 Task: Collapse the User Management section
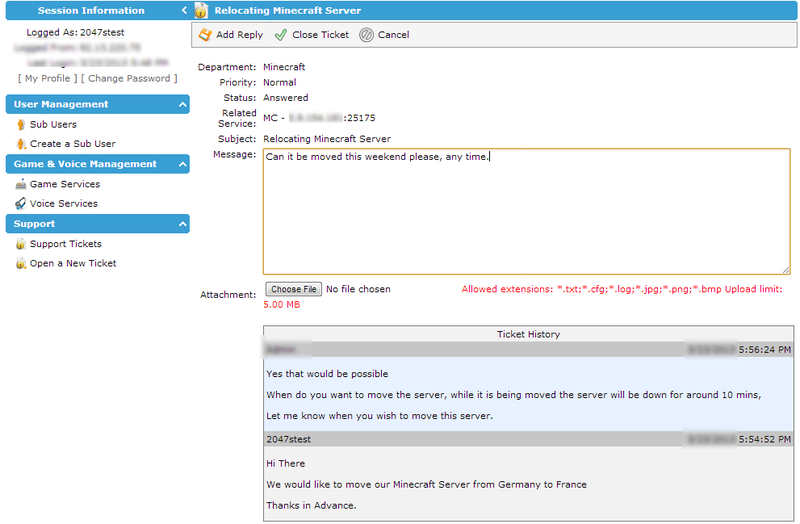point(183,105)
